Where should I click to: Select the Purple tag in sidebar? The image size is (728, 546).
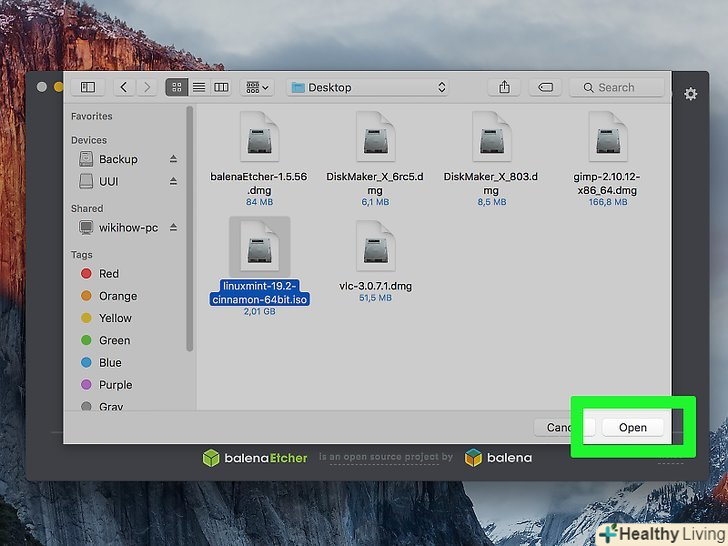tap(114, 385)
